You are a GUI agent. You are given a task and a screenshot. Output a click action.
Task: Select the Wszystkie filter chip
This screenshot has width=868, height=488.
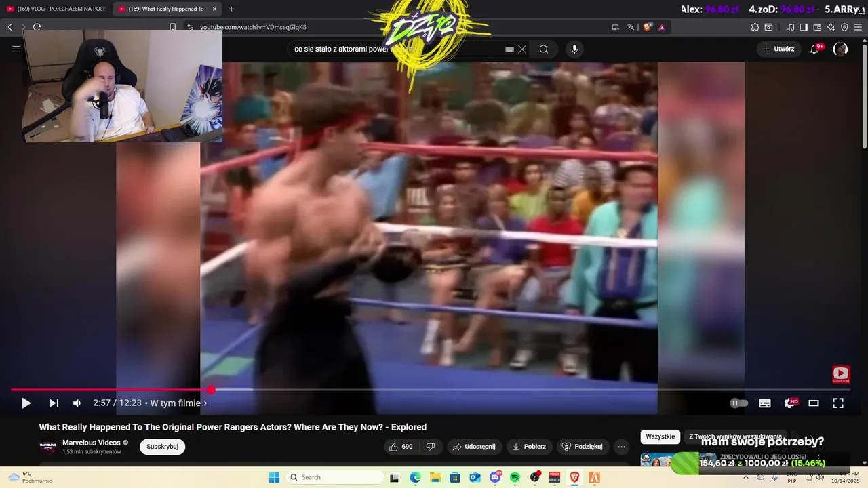pos(660,436)
